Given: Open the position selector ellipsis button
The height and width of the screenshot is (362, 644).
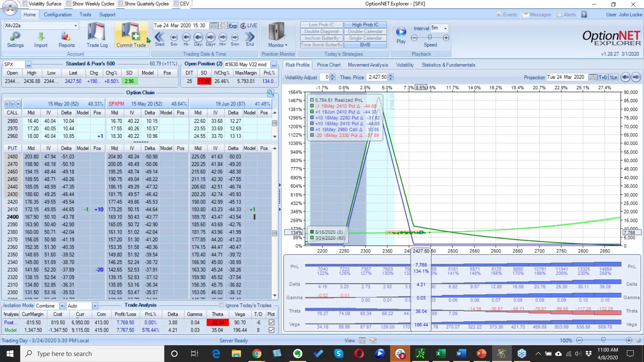Looking at the screenshot, I should coord(274,65).
